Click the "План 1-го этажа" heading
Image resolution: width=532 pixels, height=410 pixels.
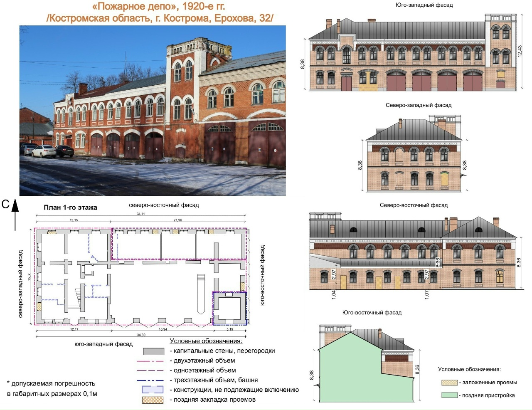pyautogui.click(x=70, y=207)
